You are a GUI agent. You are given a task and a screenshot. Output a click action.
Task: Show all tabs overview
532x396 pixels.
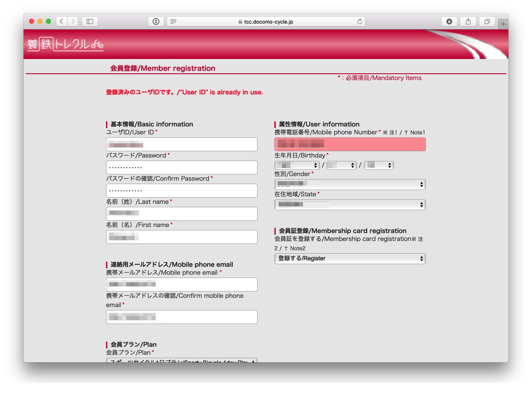click(487, 21)
